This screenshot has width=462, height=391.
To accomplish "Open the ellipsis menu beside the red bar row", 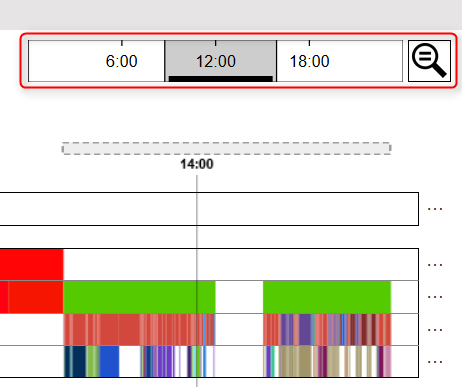I will click(x=435, y=265).
